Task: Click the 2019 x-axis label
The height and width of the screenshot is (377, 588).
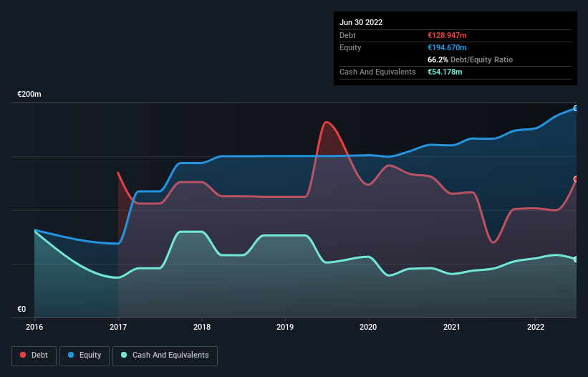Action: pos(285,327)
